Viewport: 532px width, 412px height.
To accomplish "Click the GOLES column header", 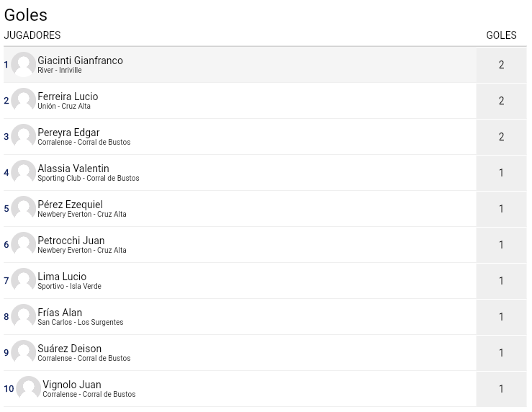I will [x=501, y=35].
